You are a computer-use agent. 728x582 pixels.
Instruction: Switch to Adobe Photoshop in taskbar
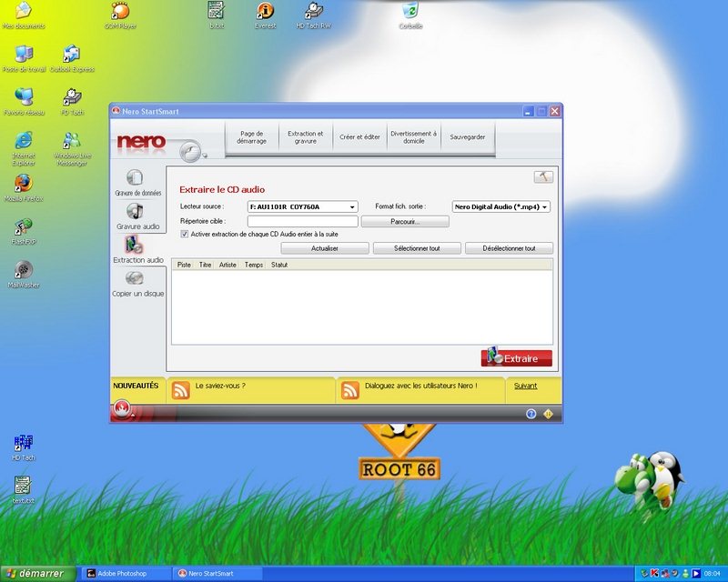coord(126,574)
